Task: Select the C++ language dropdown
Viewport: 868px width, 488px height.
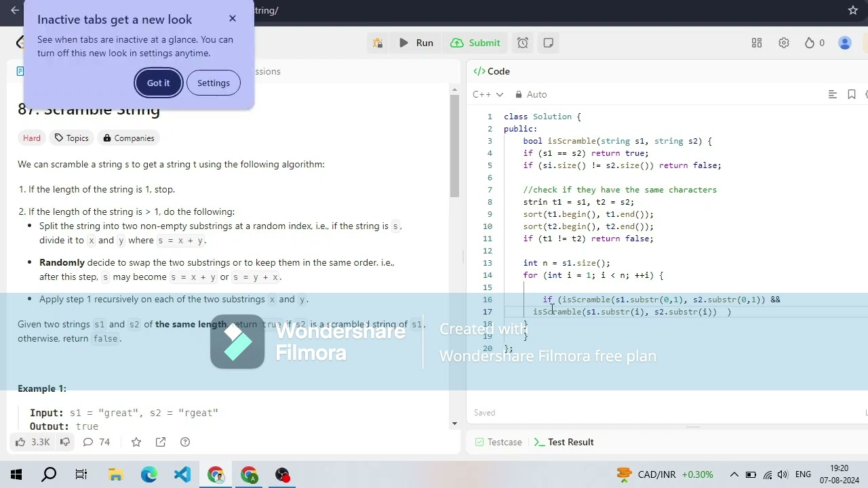Action: [488, 94]
